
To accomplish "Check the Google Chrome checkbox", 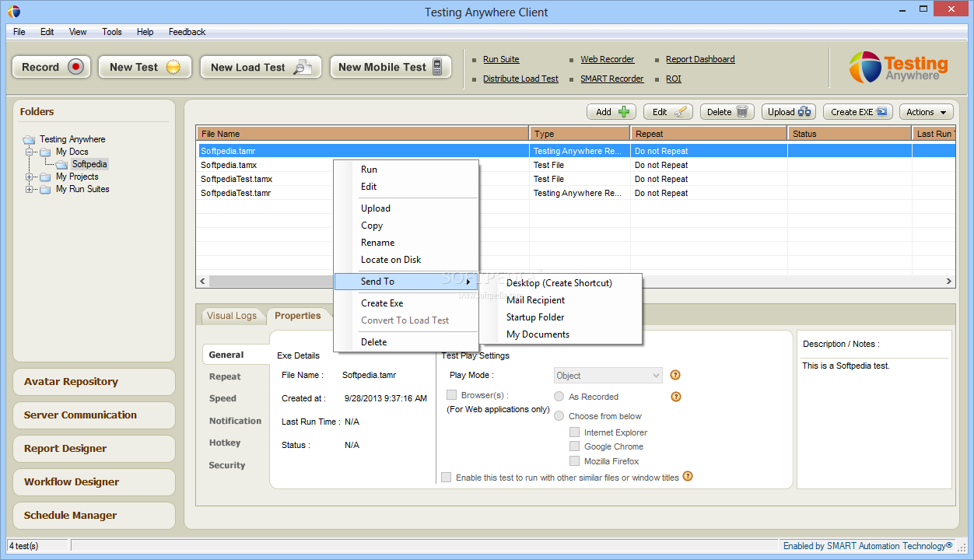I will (x=574, y=446).
